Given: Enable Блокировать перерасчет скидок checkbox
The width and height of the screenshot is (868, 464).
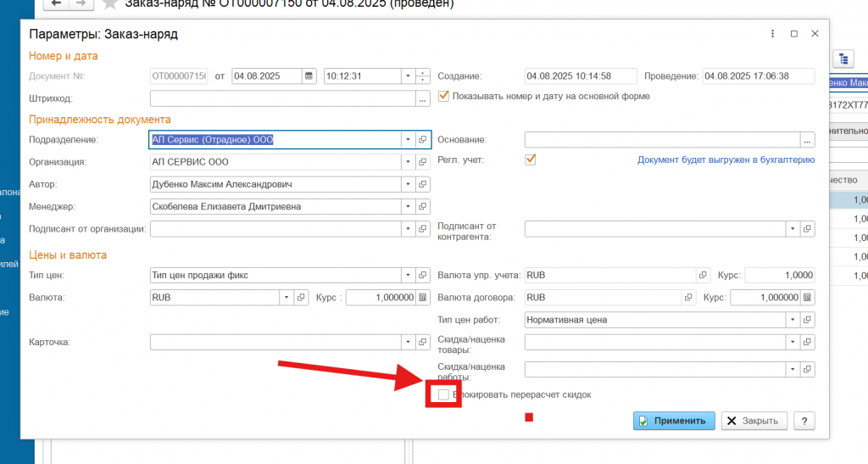Looking at the screenshot, I should [443, 395].
